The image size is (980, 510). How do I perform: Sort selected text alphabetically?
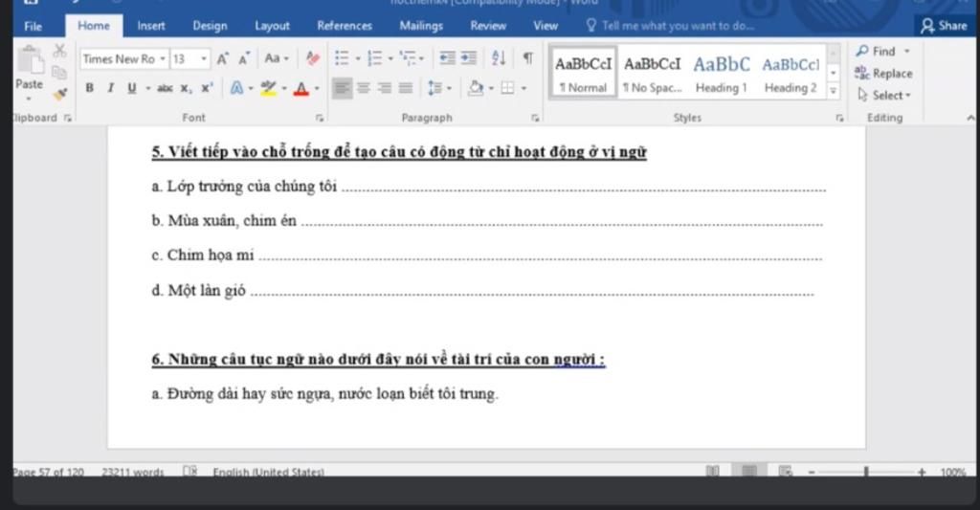pyautogui.click(x=498, y=58)
